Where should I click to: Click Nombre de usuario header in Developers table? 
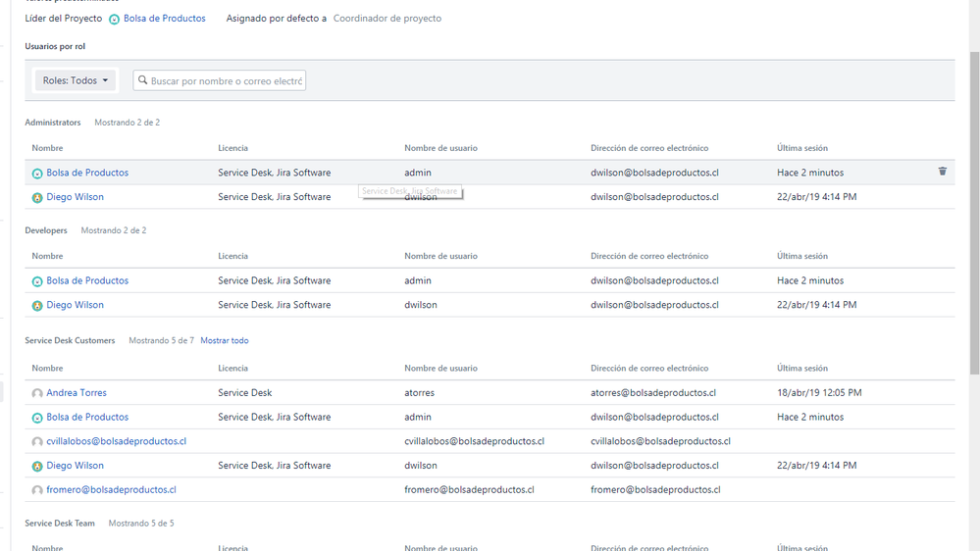440,256
